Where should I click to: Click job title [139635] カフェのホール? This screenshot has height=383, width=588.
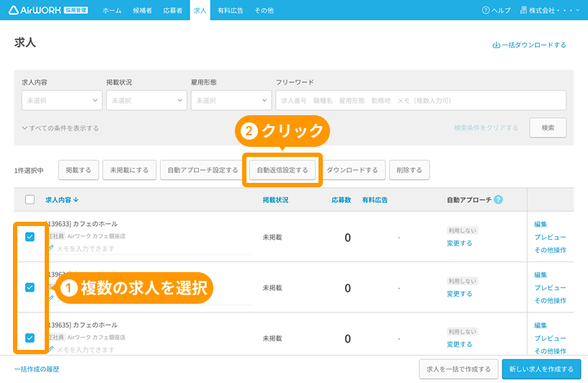[x=82, y=325]
